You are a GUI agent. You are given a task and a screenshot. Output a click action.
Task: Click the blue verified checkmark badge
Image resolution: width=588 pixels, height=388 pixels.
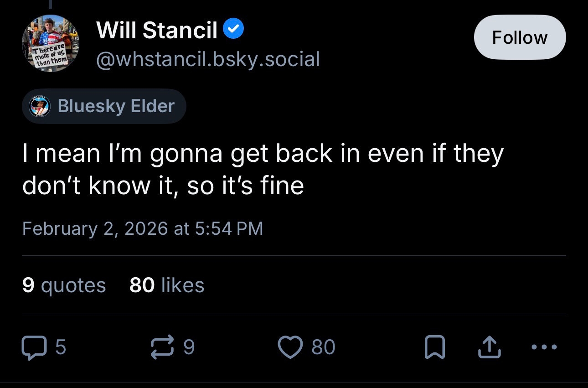point(234,30)
